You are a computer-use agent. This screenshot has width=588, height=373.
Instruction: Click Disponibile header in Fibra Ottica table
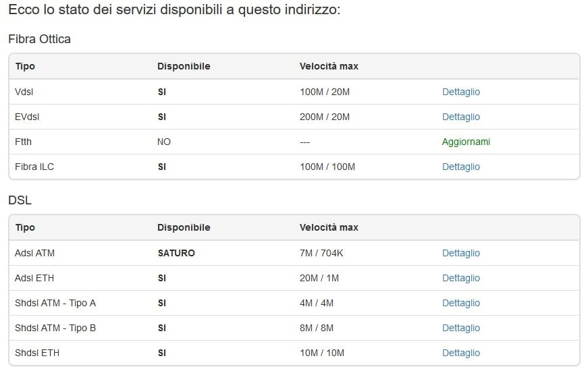click(x=184, y=66)
